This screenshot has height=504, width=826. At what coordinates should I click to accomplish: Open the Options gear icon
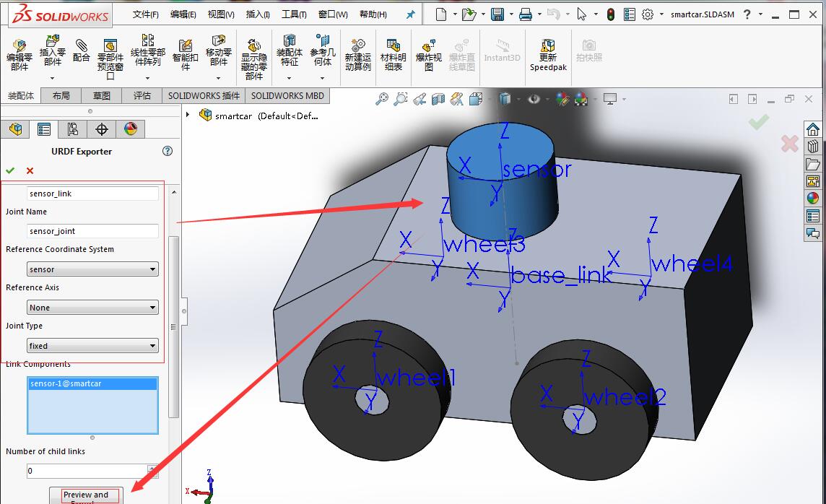click(648, 14)
